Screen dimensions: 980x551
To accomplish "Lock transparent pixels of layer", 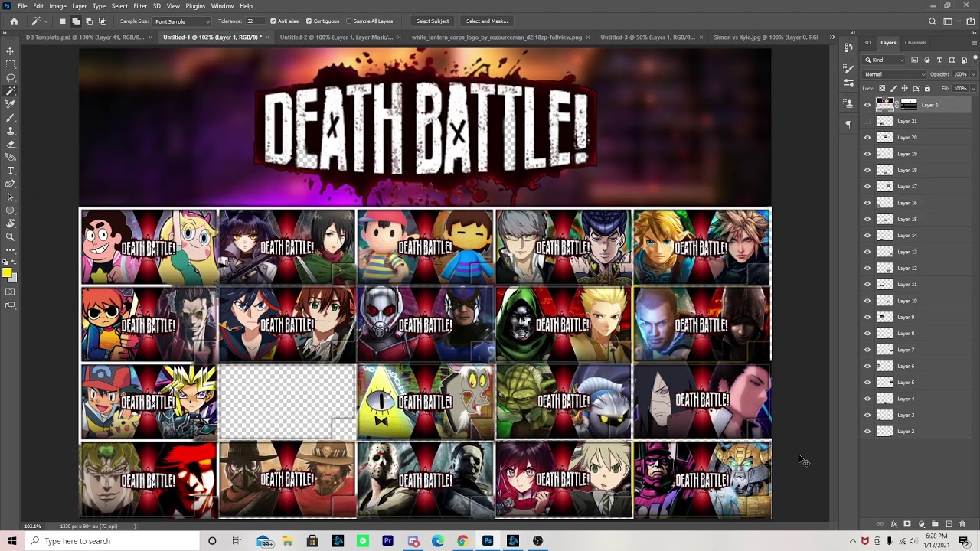I will pyautogui.click(x=882, y=89).
